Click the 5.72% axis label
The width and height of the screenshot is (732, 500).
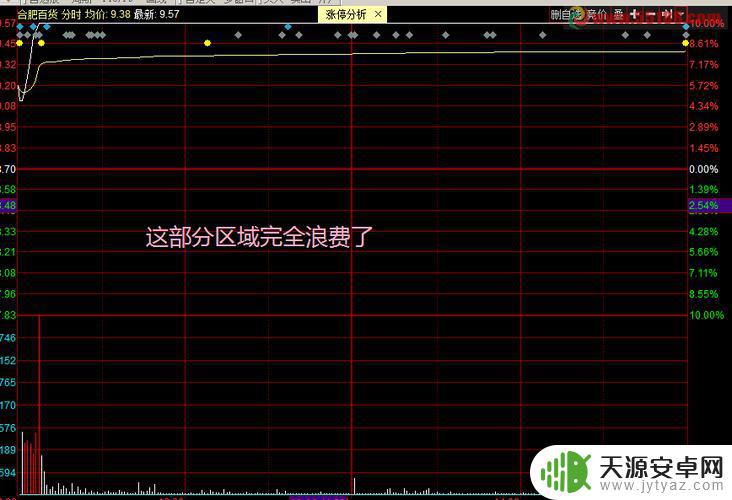click(x=704, y=85)
